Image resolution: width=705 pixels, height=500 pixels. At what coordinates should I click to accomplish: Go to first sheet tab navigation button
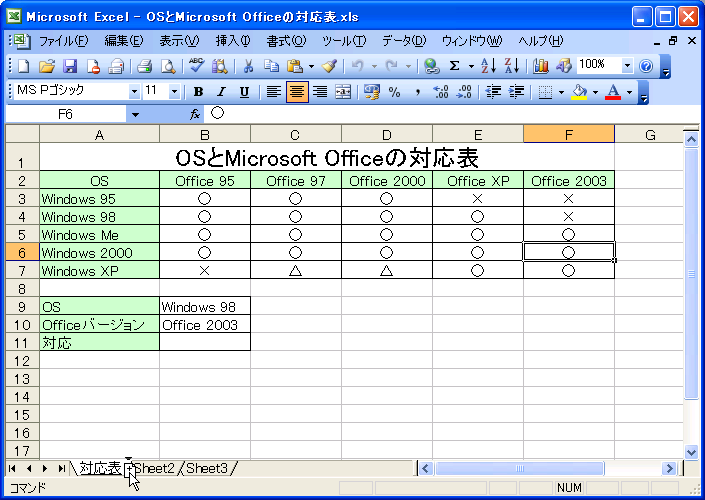[x=12, y=469]
